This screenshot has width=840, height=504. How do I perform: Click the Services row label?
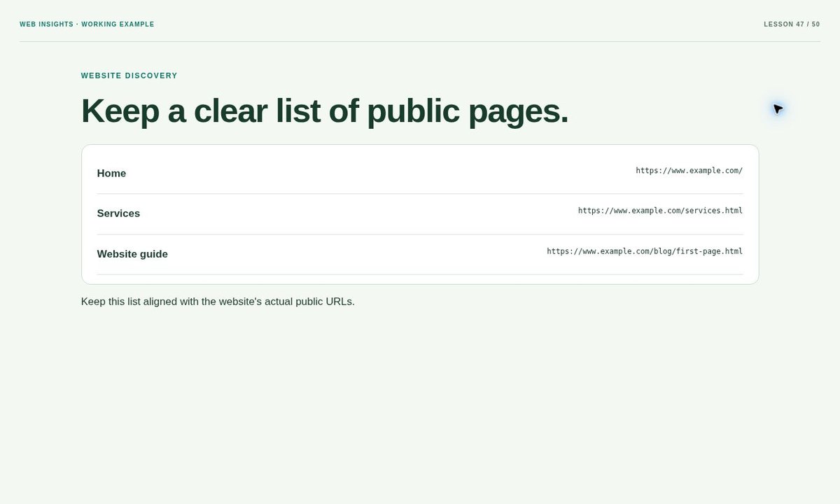(118, 213)
